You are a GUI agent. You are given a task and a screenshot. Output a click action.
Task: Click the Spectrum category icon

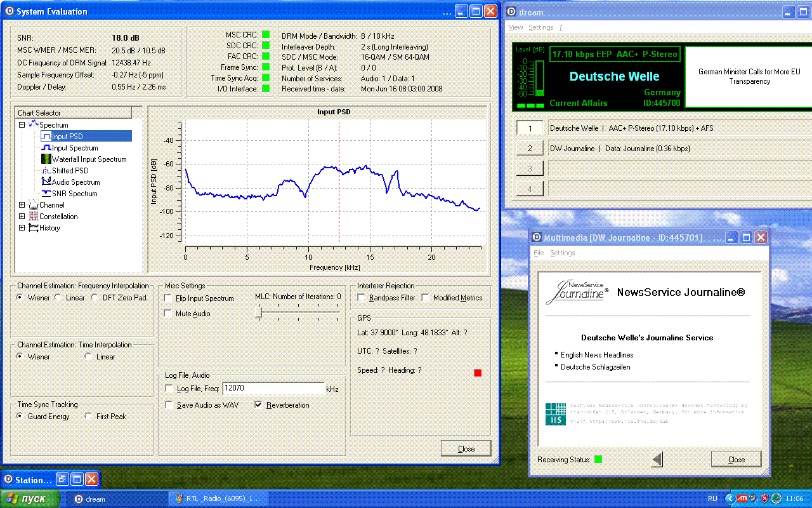[x=34, y=124]
